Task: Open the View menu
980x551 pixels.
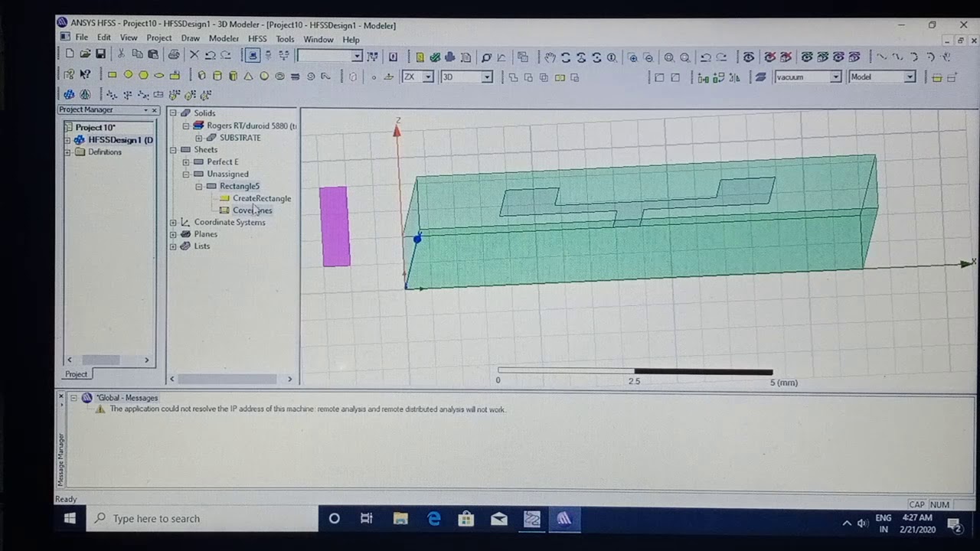Action: pos(129,38)
